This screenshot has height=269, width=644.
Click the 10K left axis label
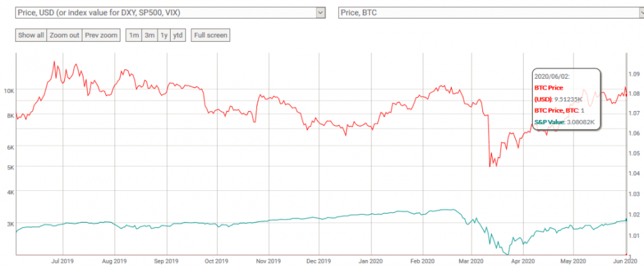point(8,91)
